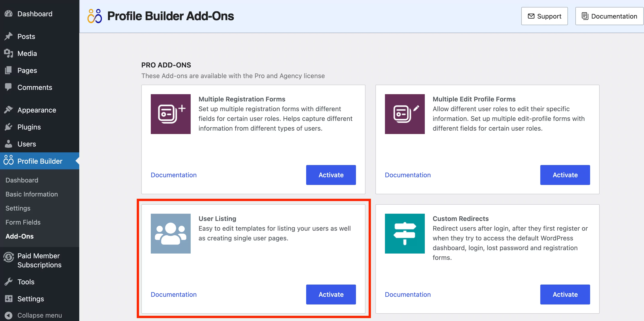Click the Tools wrench icon

coord(9,282)
